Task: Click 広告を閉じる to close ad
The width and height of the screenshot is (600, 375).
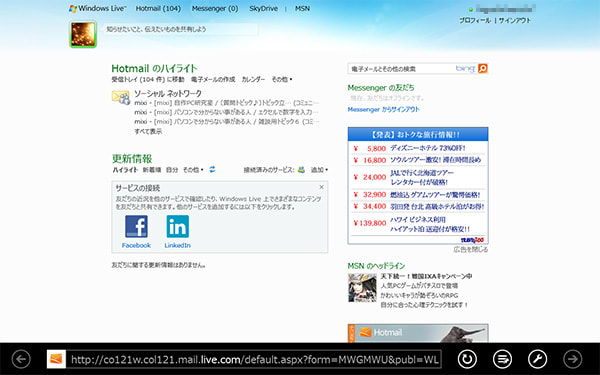Action: (x=471, y=249)
